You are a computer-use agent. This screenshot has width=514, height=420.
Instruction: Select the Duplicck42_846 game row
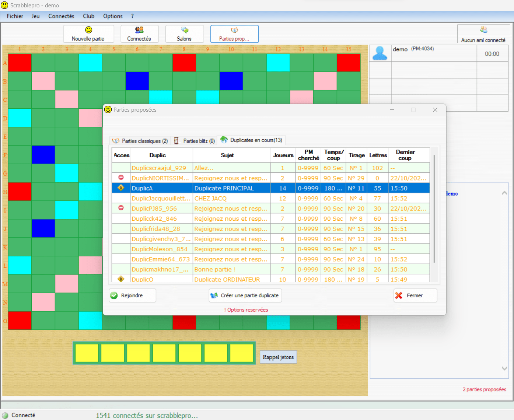pos(271,218)
